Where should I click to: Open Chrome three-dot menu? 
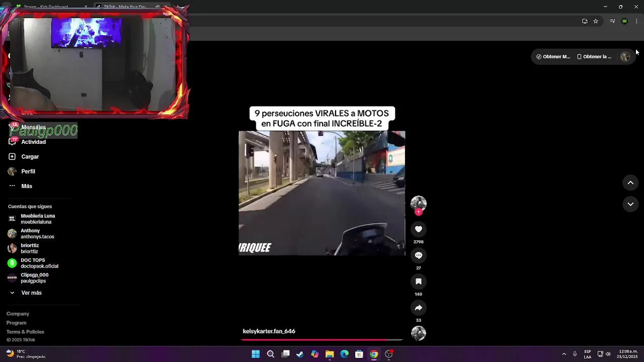click(636, 21)
